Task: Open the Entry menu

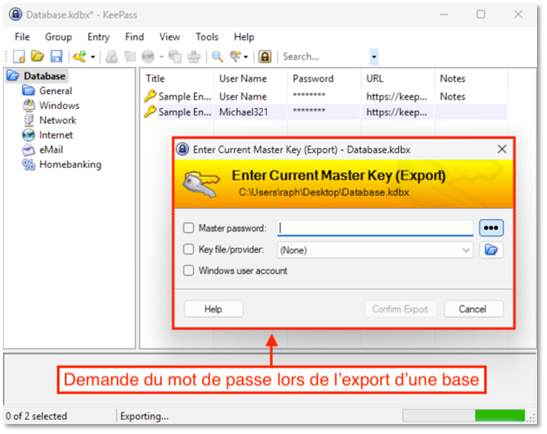Action: pos(98,37)
